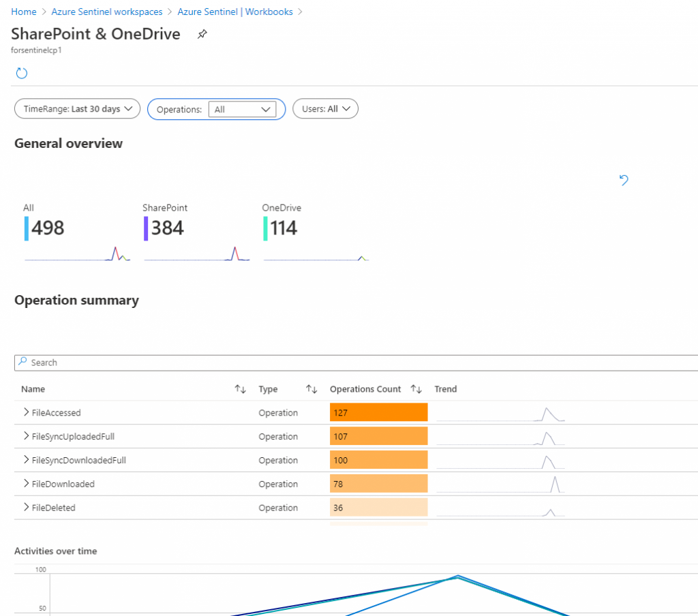Sort by Operations Count arrows
Viewport: 698px width, 616px height.
click(416, 389)
